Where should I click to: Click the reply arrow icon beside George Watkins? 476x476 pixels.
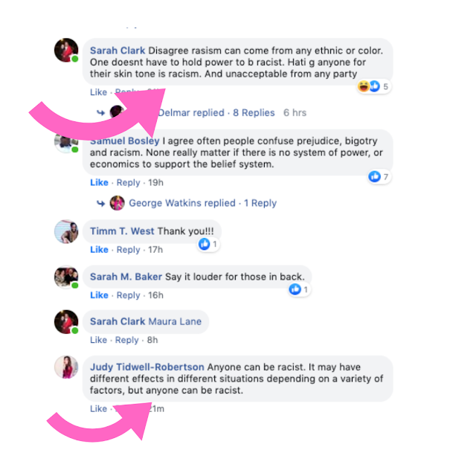click(101, 203)
